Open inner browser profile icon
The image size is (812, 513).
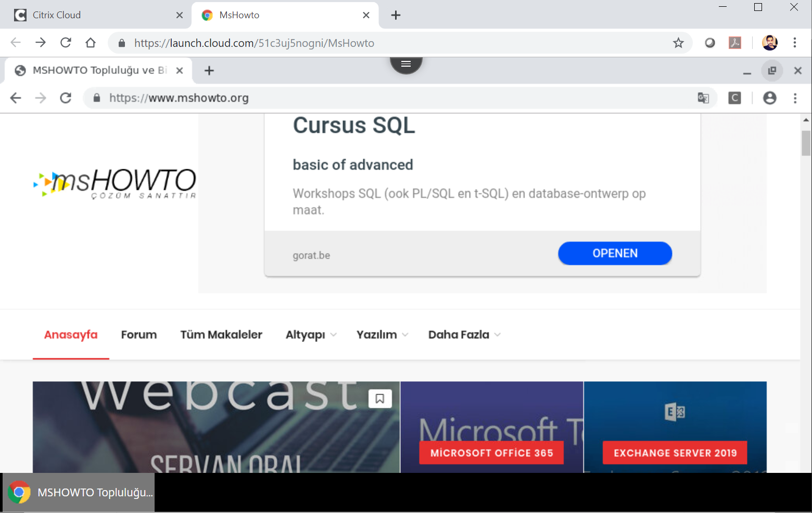pyautogui.click(x=770, y=98)
